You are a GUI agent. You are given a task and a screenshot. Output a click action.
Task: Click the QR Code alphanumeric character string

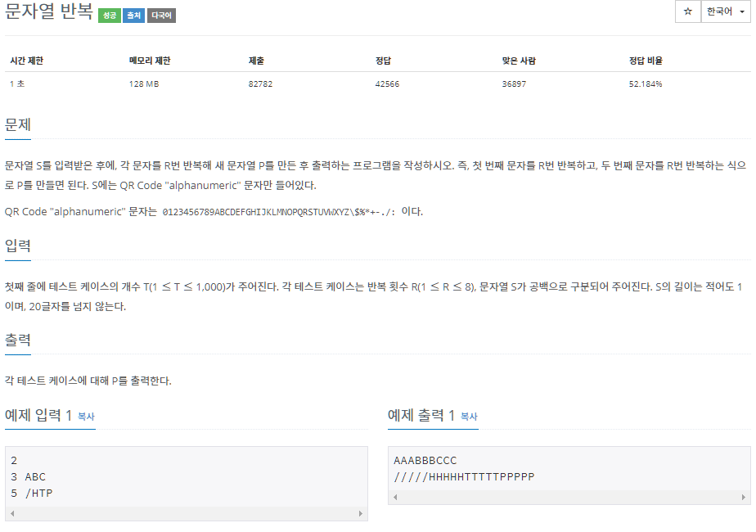click(279, 212)
